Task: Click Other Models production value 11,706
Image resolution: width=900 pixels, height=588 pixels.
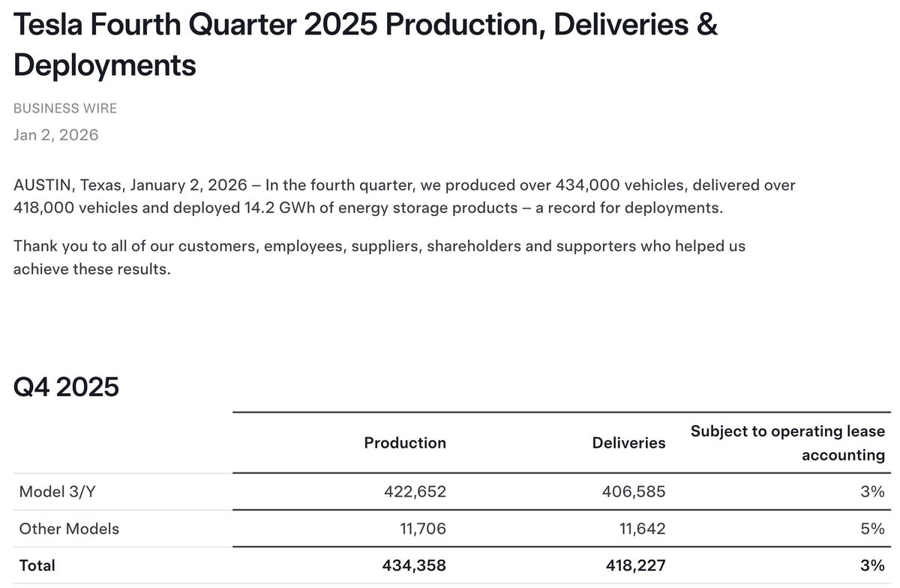Action: [x=421, y=529]
